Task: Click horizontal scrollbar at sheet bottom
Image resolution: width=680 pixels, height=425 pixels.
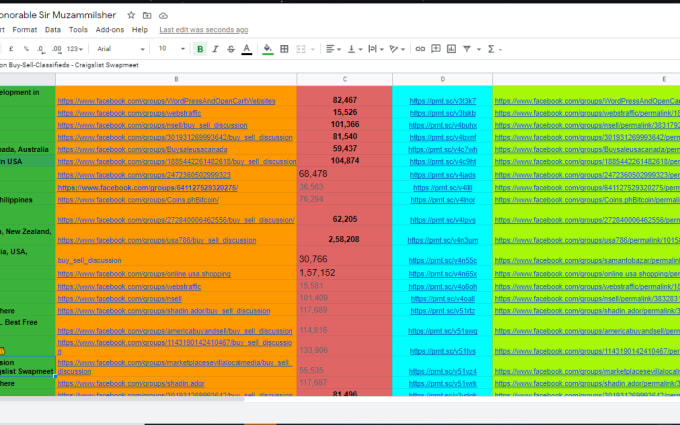Action: click(121, 399)
